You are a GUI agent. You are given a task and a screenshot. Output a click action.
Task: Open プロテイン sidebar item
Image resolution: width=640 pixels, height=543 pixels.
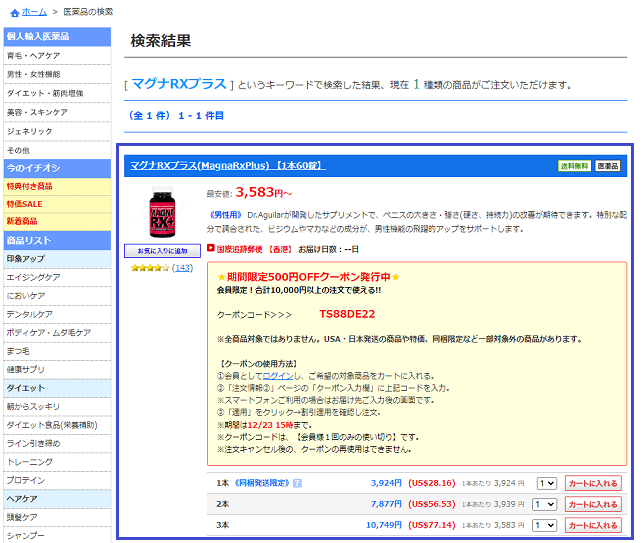pos(57,481)
